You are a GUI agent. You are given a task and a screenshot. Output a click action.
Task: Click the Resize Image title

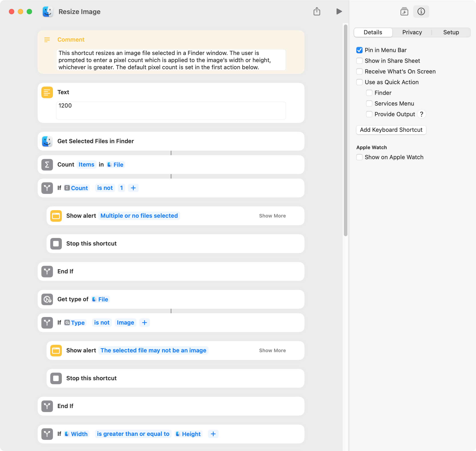coord(79,12)
